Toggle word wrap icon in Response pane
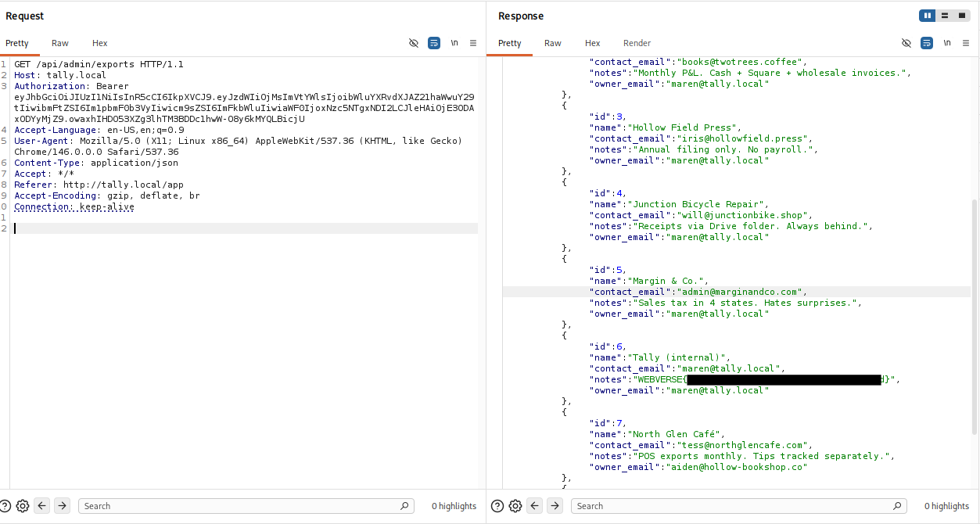The image size is (980, 524). [927, 43]
